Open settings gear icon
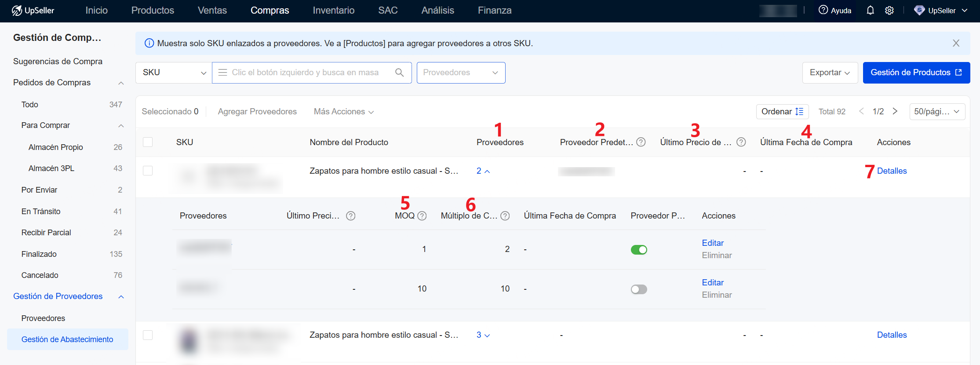Image resolution: width=980 pixels, height=365 pixels. coord(889,11)
